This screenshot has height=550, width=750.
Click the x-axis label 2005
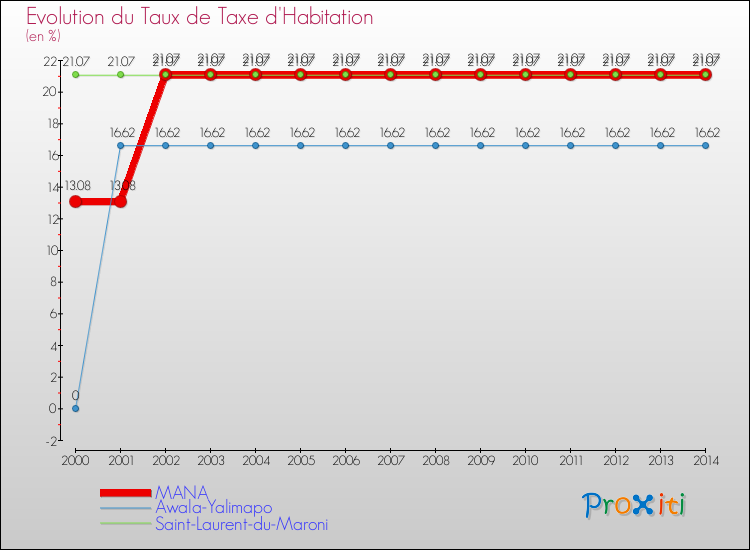(300, 461)
